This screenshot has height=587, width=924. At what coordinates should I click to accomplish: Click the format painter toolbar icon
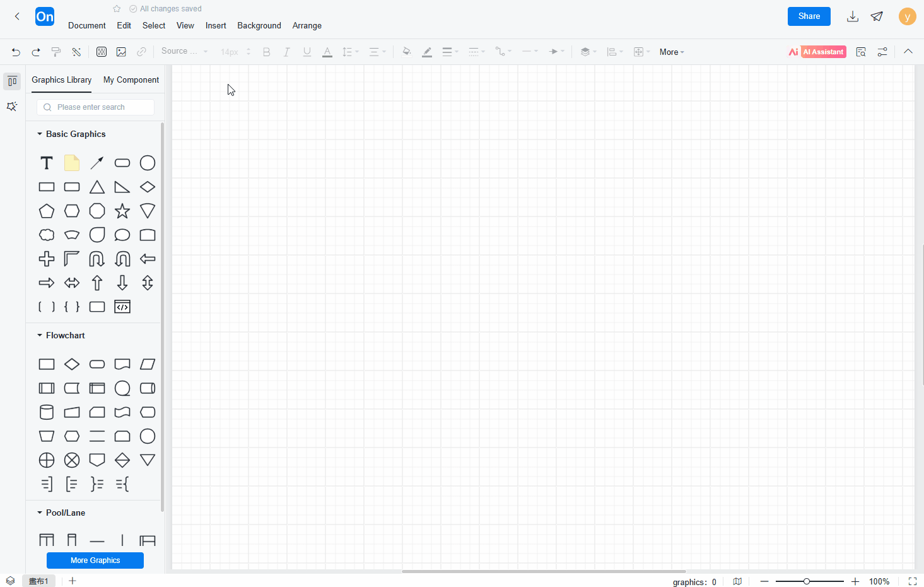pyautogui.click(x=56, y=52)
